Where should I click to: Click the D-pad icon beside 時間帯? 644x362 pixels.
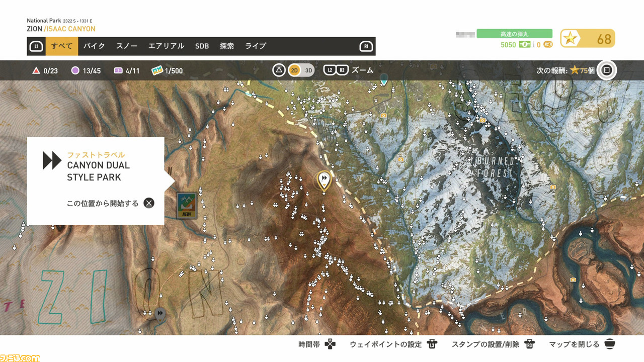coord(330,345)
